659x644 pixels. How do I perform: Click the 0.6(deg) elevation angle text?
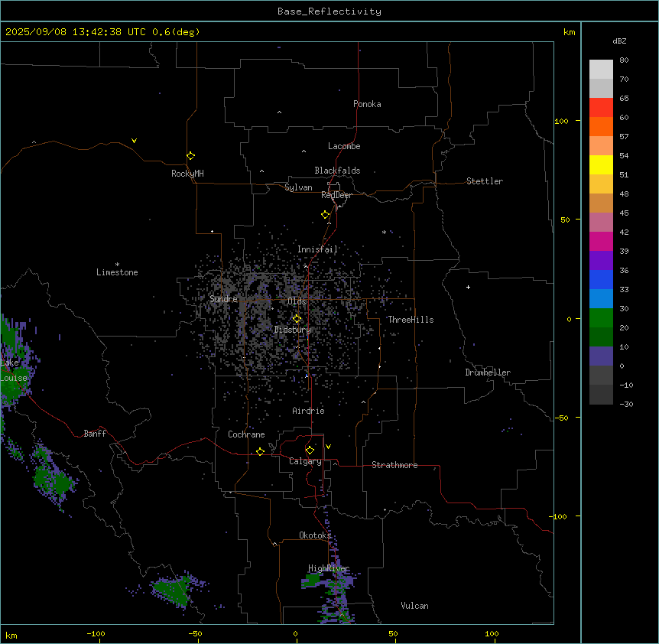tap(176, 32)
